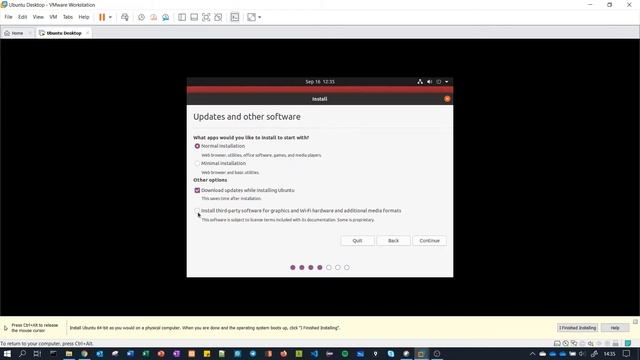Switch to the Ubuntu Desktop tab
The width and height of the screenshot is (640, 360).
tap(64, 33)
